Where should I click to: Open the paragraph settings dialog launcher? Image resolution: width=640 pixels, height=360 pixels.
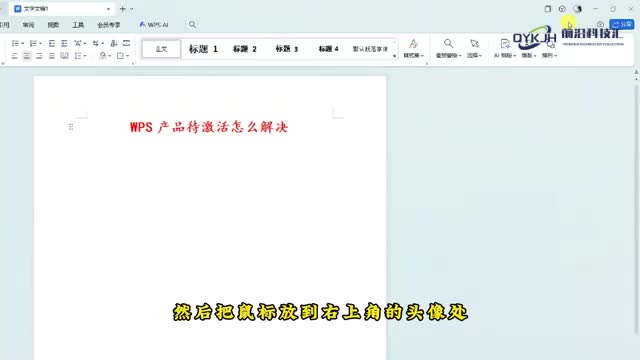click(133, 63)
